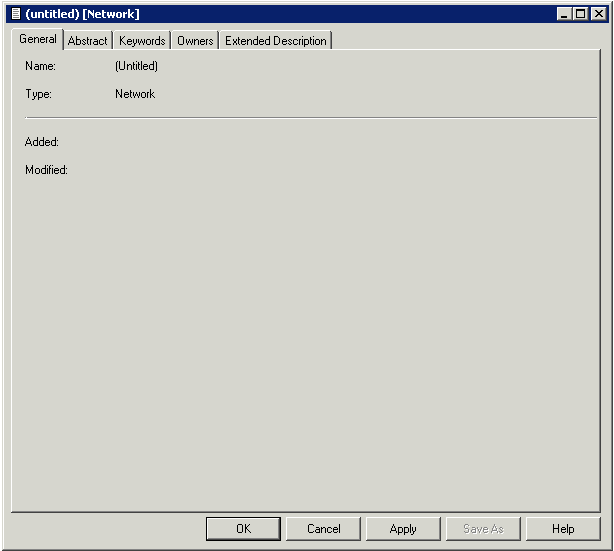Click the "(untitled) [Network]" title bar text

click(x=83, y=14)
